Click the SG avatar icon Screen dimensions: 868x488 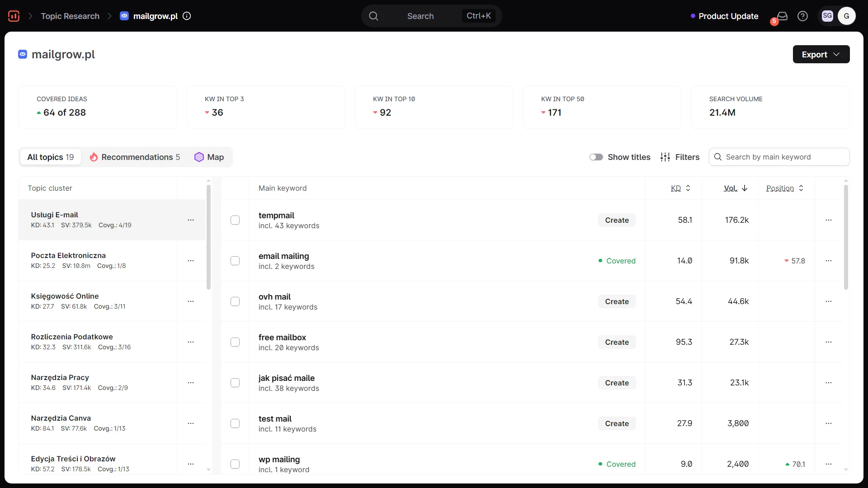tap(827, 16)
